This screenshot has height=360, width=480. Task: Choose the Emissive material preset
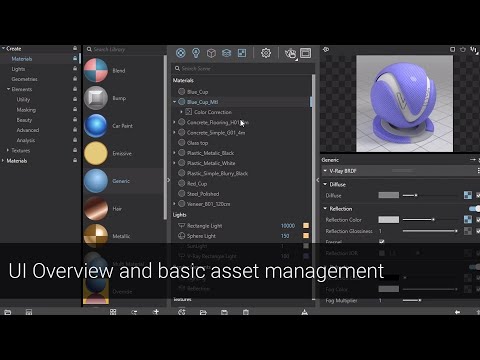[122, 153]
